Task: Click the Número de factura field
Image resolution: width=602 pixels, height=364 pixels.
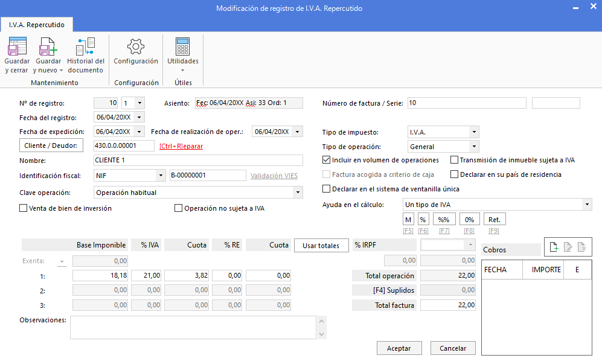Action: (x=467, y=103)
